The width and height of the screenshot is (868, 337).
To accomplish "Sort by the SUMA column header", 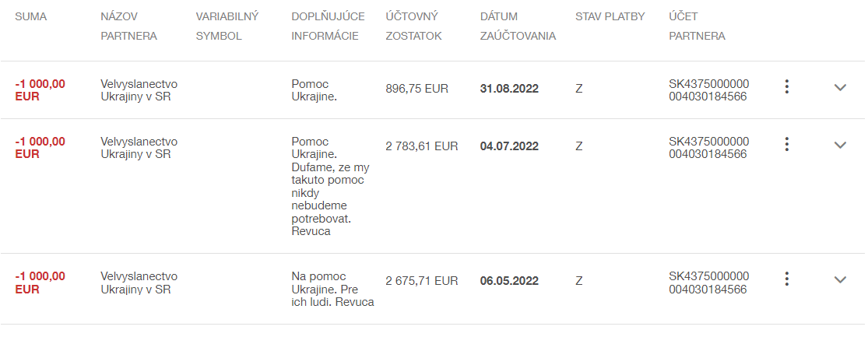I will 31,16.
